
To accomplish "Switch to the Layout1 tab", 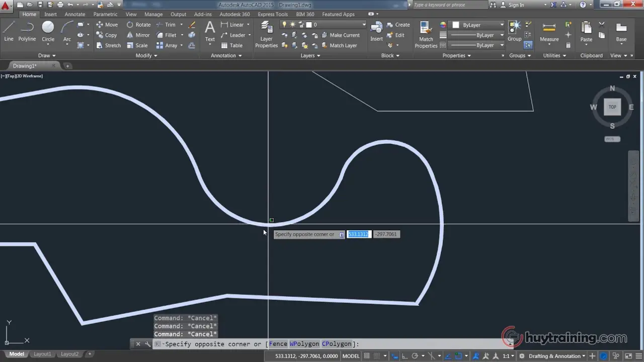I will pos(42,354).
